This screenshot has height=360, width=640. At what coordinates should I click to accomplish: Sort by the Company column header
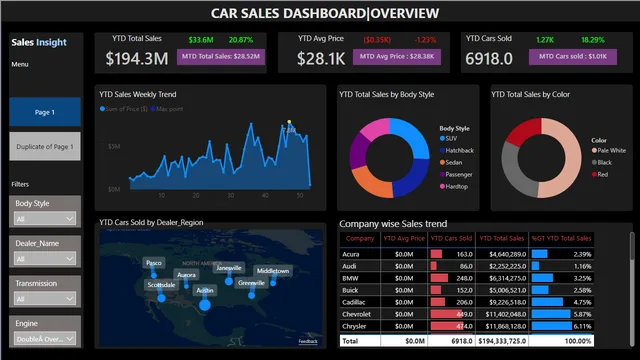[x=360, y=238]
